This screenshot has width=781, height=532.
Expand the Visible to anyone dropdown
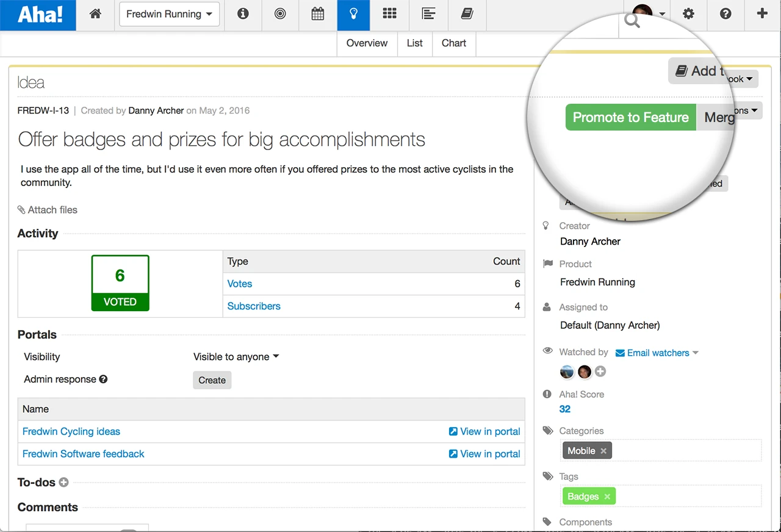coord(236,357)
